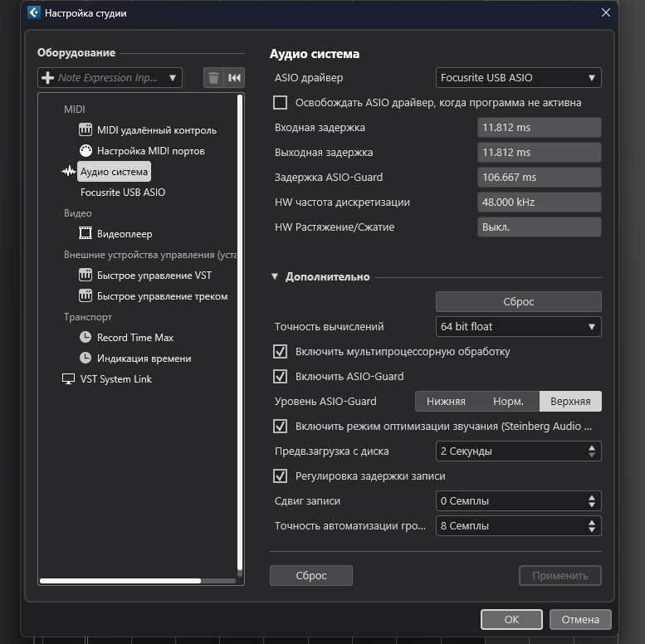This screenshot has width=645, height=644.
Task: Click the Индикация времени clock icon
Action: (86, 359)
